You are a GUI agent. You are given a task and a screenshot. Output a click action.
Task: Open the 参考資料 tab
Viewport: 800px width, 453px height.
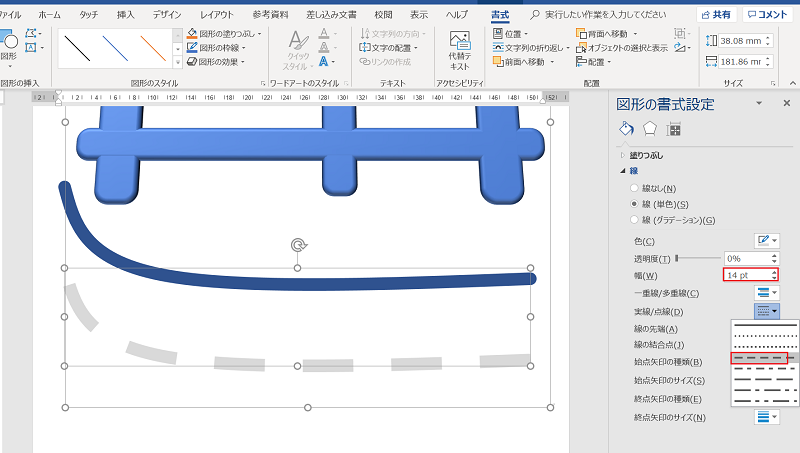pyautogui.click(x=270, y=15)
